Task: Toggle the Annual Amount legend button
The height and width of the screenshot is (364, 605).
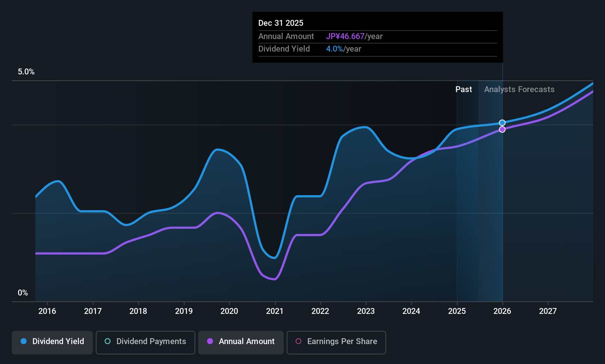Action: (241, 342)
